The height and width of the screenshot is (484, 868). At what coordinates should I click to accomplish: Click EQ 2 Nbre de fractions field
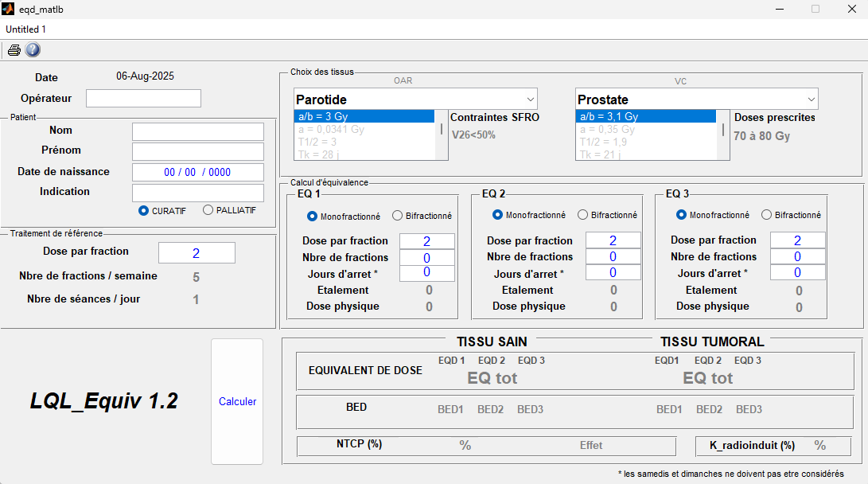(613, 256)
